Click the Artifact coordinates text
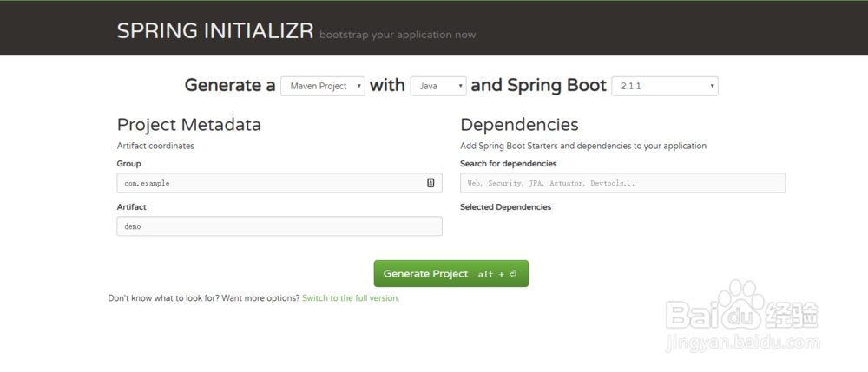This screenshot has width=868, height=372. pyautogui.click(x=155, y=146)
